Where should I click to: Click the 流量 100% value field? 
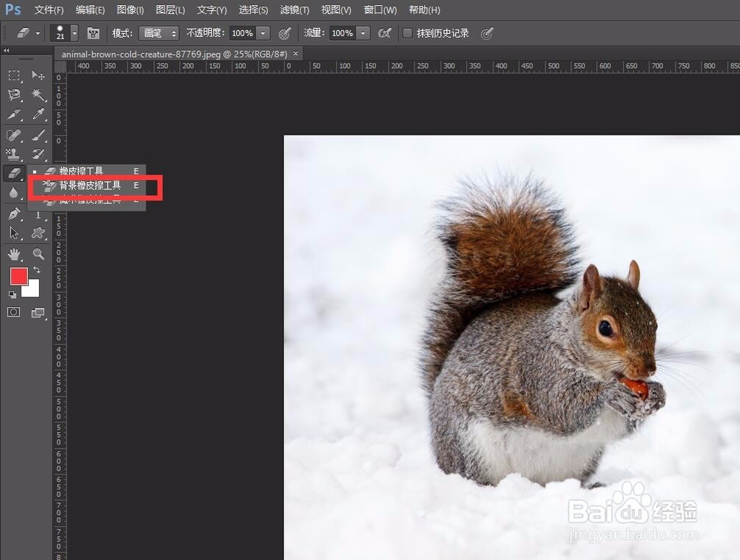pyautogui.click(x=343, y=33)
